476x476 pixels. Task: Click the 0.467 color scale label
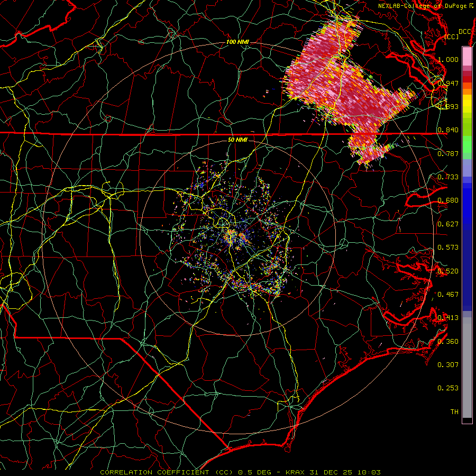[448, 295]
